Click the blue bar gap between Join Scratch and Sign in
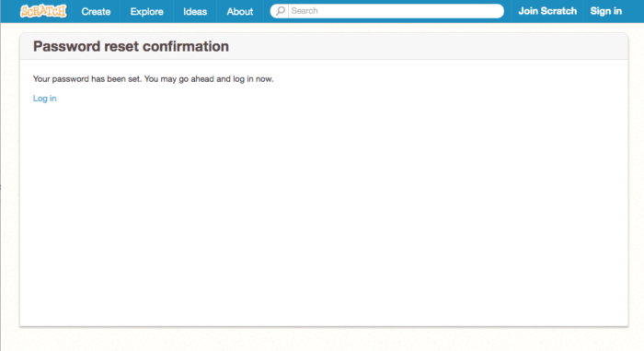This screenshot has width=644, height=351. tap(583, 11)
